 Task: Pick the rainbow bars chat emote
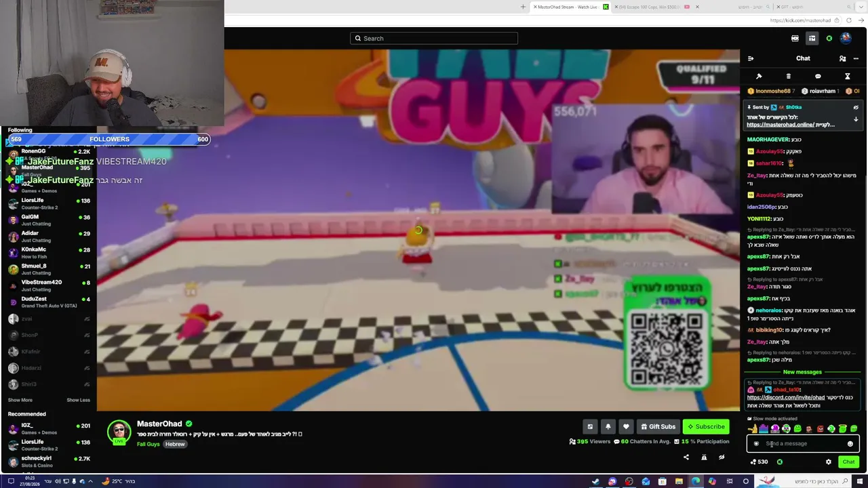click(x=764, y=429)
